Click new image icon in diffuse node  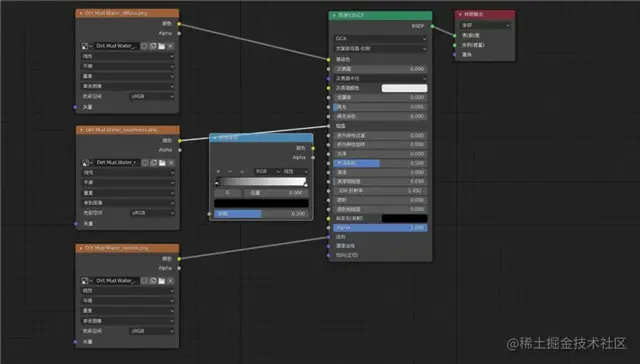click(x=153, y=46)
